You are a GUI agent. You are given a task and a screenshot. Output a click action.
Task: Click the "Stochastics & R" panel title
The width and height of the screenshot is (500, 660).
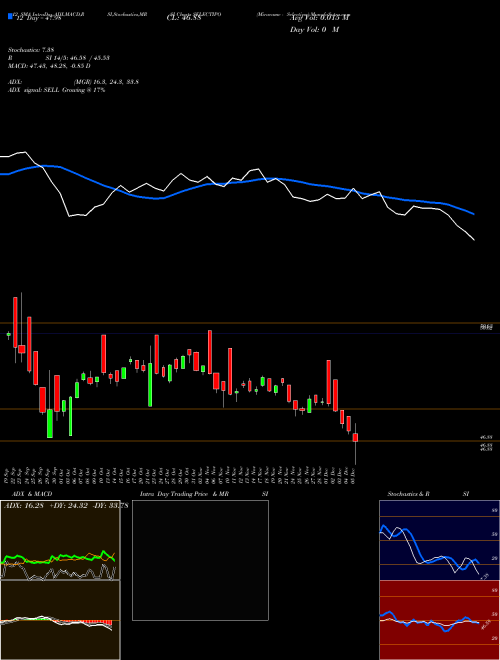click(x=409, y=494)
